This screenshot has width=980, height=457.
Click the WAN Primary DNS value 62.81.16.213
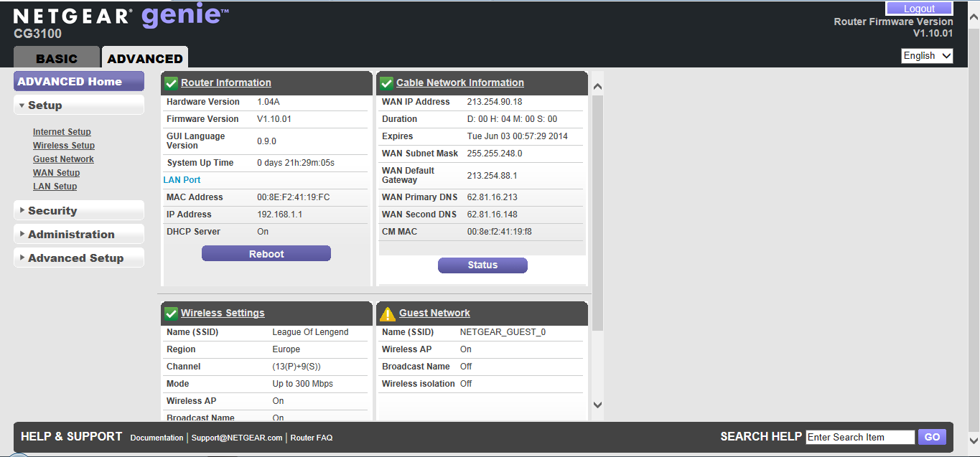point(493,197)
